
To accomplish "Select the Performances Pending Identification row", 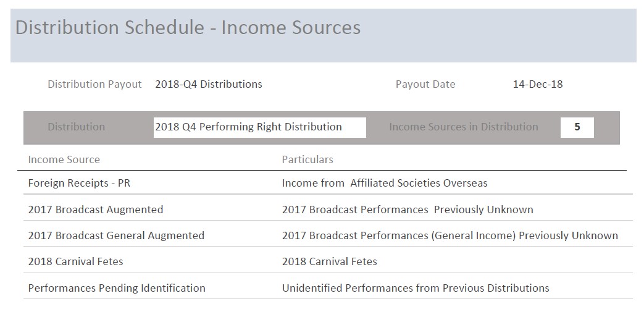I will tap(117, 288).
